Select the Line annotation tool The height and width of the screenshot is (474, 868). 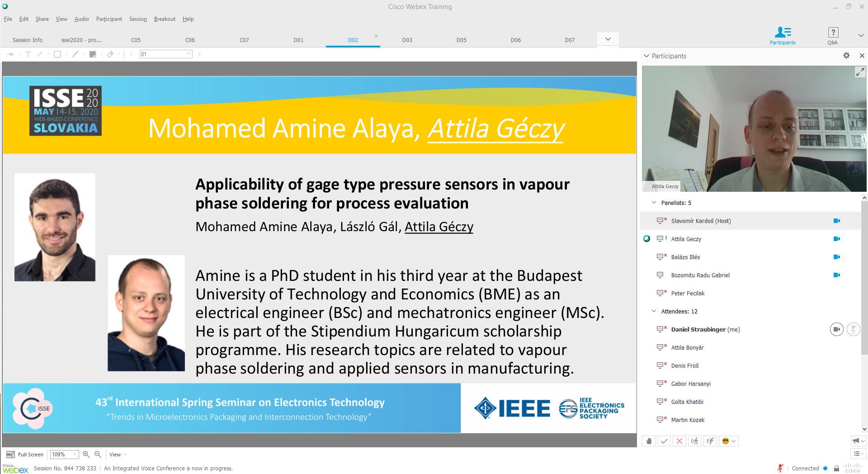40,54
